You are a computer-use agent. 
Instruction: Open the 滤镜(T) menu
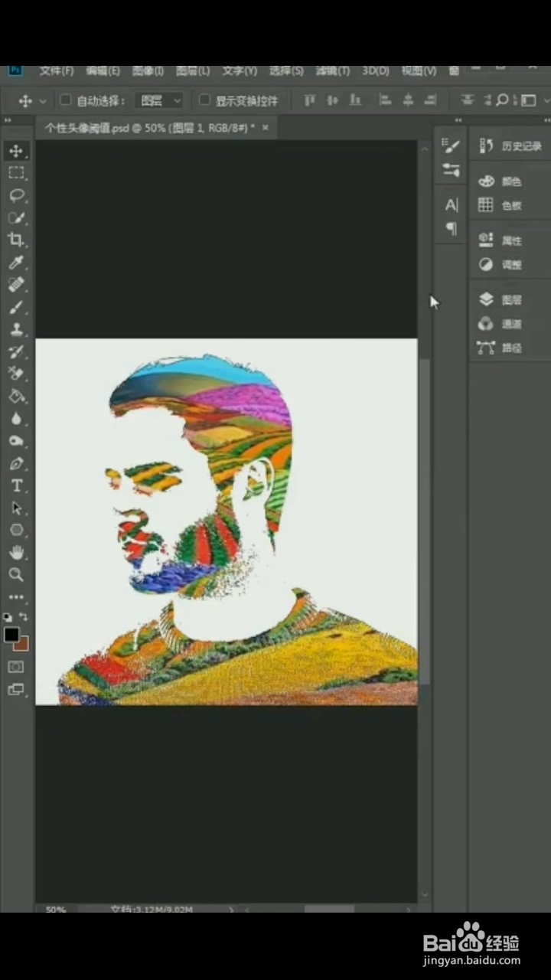pos(332,70)
